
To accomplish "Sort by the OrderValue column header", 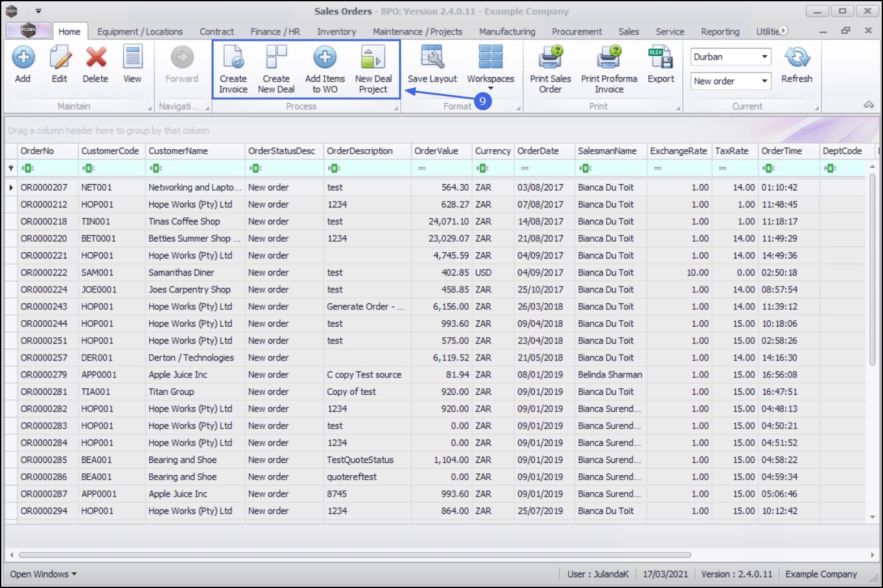I will (442, 151).
